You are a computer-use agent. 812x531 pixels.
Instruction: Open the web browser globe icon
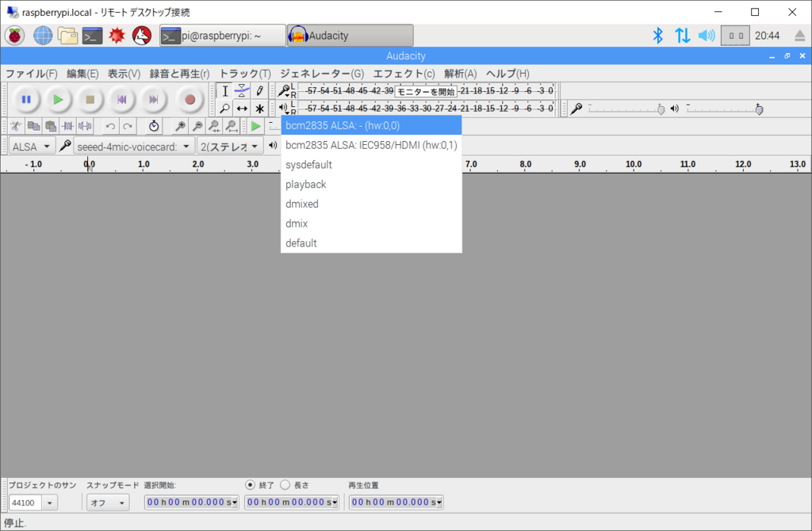[43, 36]
